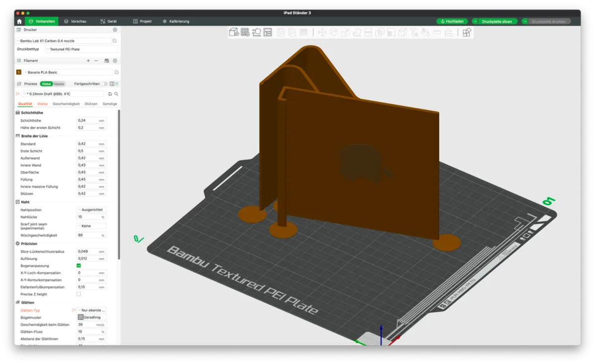The height and width of the screenshot is (364, 595).
Task: Click the Add build plate grid icon
Action: [245, 32]
